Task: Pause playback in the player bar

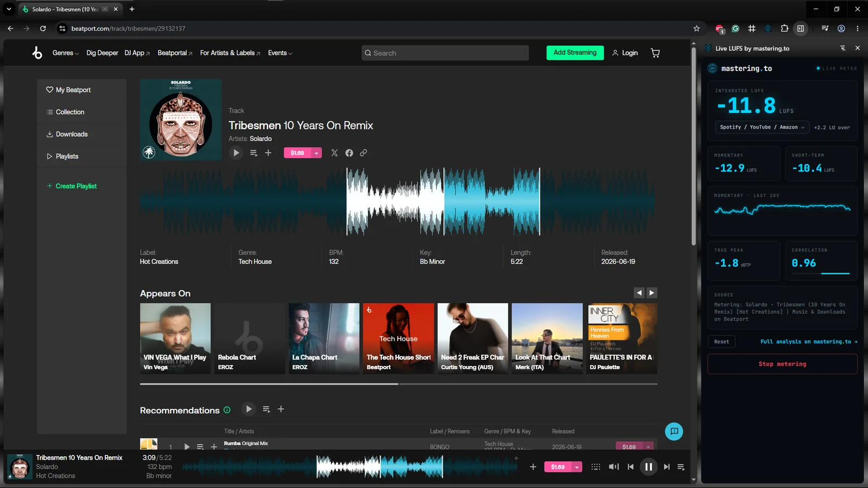Action: [648, 467]
